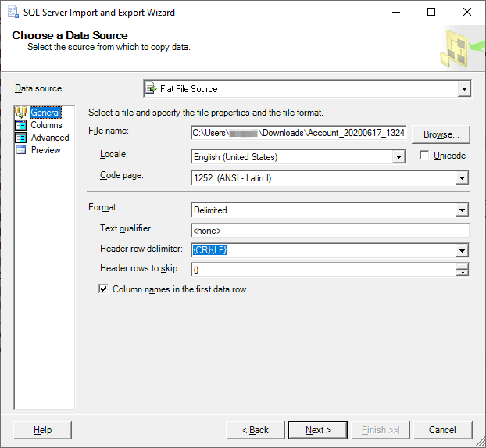
Task: Click the Text qualifier field
Action: pyautogui.click(x=330, y=231)
